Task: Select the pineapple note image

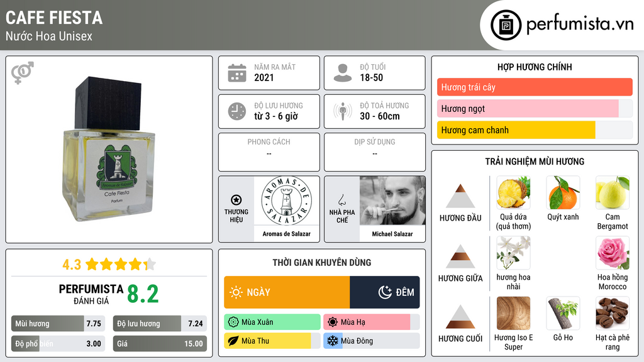Action: click(x=513, y=193)
